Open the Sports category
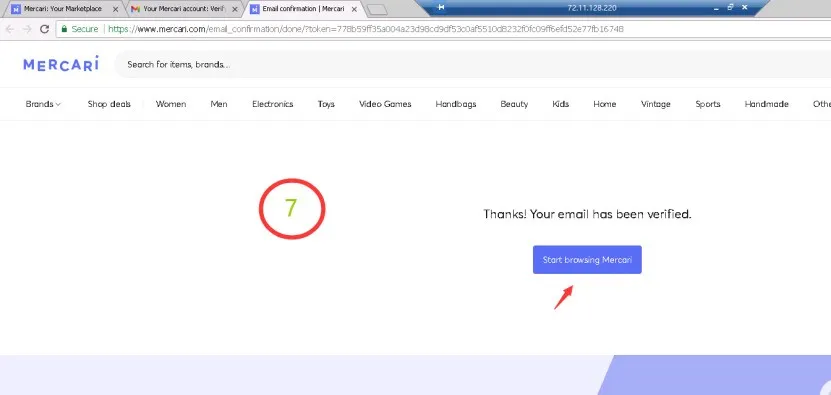This screenshot has height=395, width=831. (708, 104)
